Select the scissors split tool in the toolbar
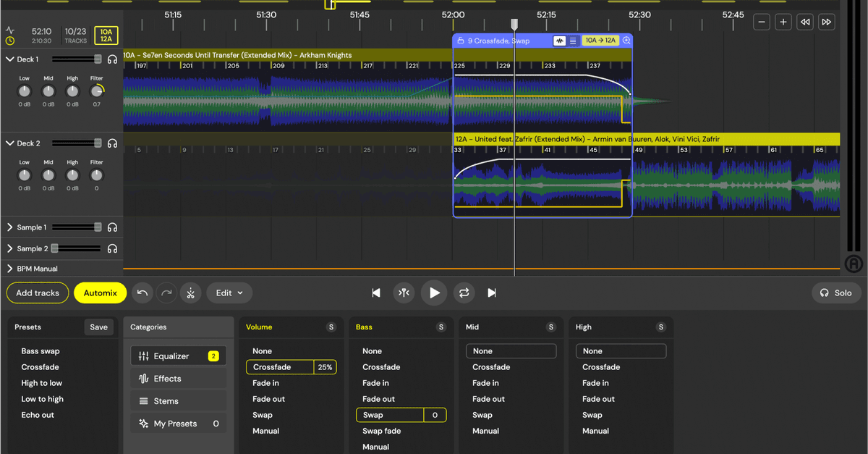Viewport: 868px width, 454px height. (x=190, y=293)
